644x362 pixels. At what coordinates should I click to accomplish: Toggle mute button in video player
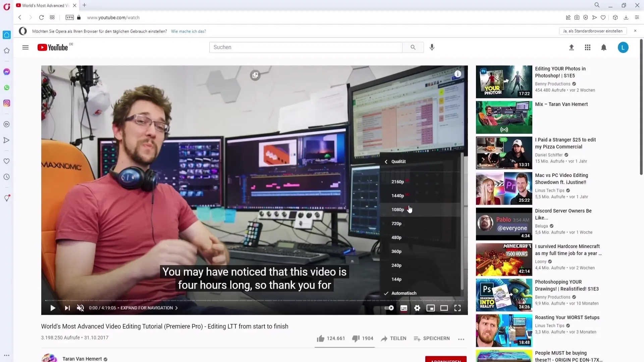coord(80,308)
